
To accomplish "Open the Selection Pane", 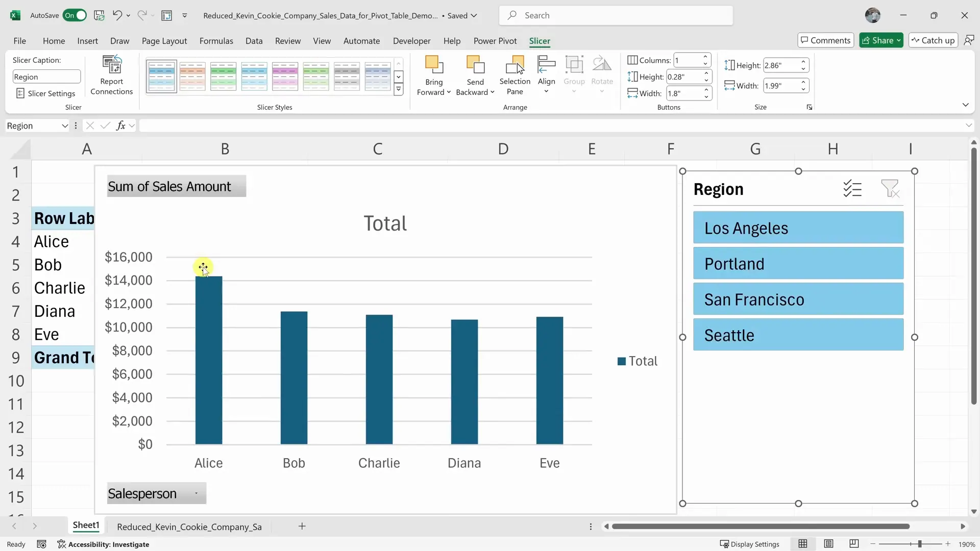I will (x=514, y=76).
